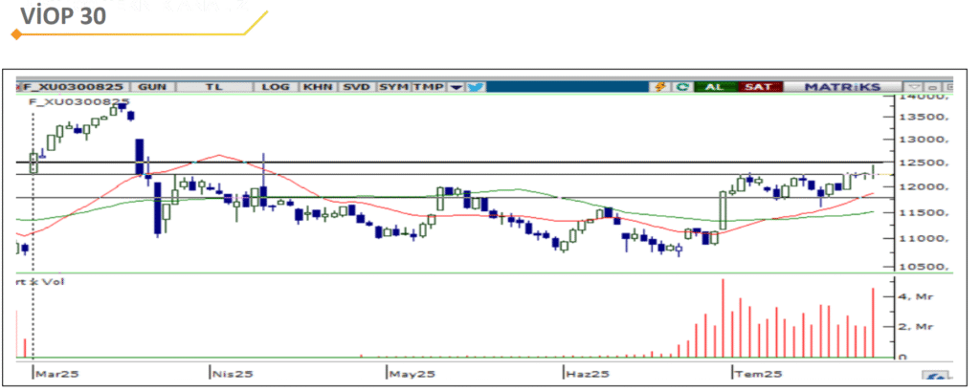Click the F_XU0300825 symbol button

[74, 87]
